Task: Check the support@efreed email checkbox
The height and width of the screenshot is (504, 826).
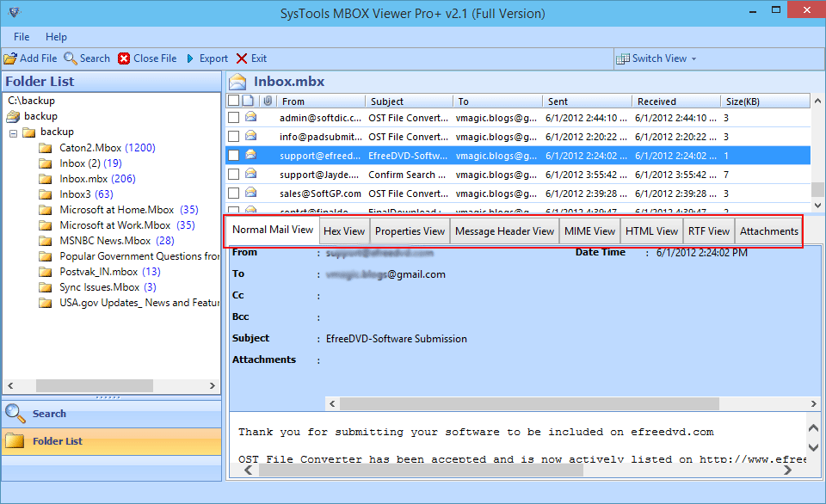Action: [x=234, y=156]
